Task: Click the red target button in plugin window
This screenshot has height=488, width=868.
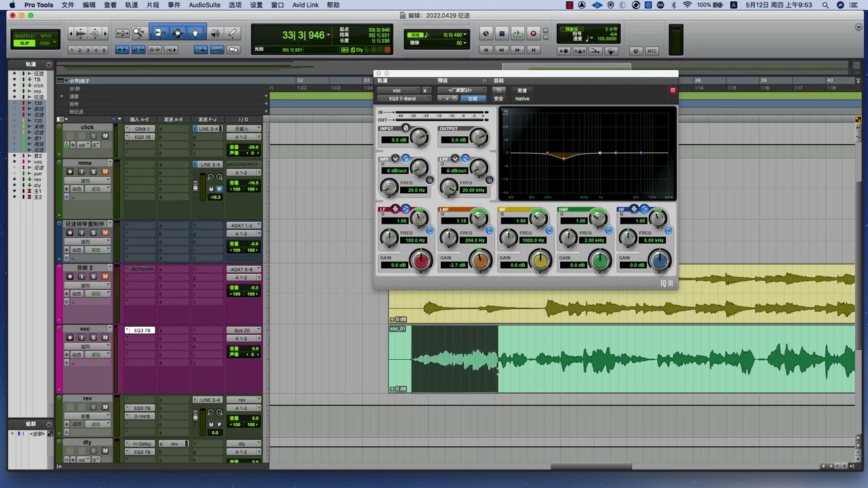Action: tap(673, 90)
